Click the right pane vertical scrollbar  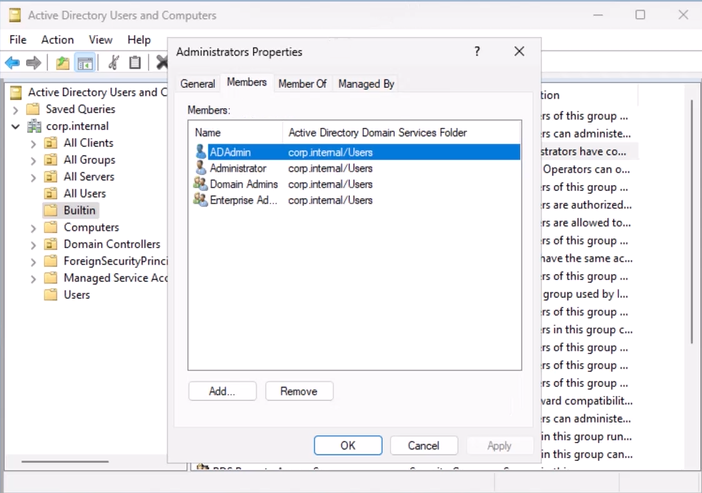[692, 222]
